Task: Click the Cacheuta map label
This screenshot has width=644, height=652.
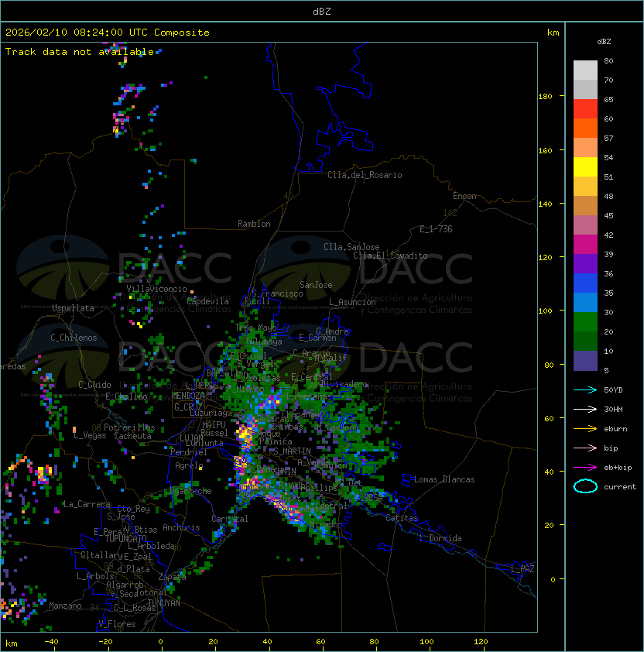Action: tap(132, 436)
